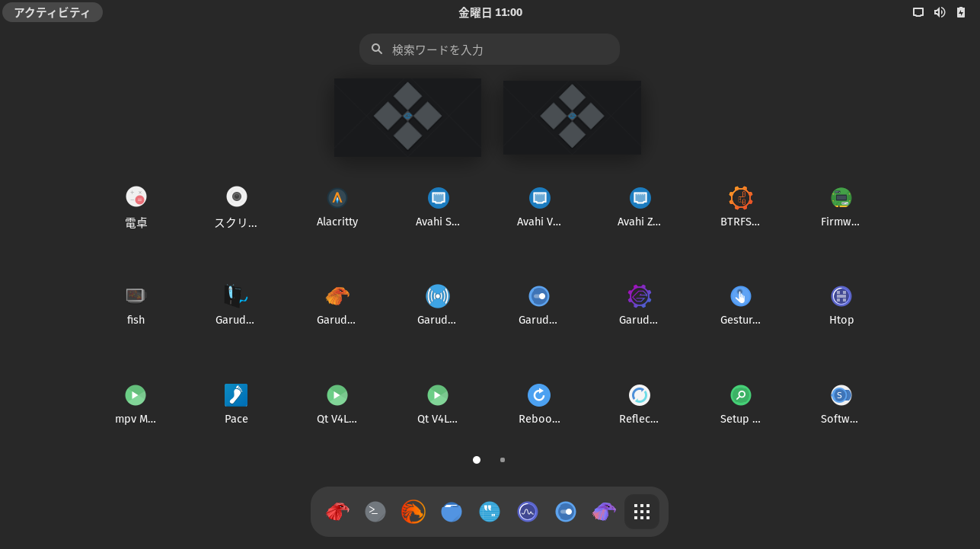Open Alacritty terminal from app grid

coord(337,206)
